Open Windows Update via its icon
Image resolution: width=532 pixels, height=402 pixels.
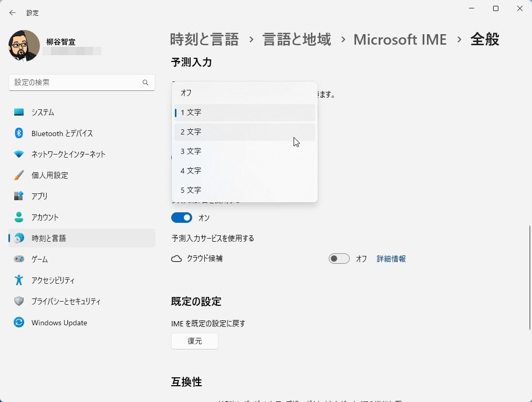pos(19,323)
